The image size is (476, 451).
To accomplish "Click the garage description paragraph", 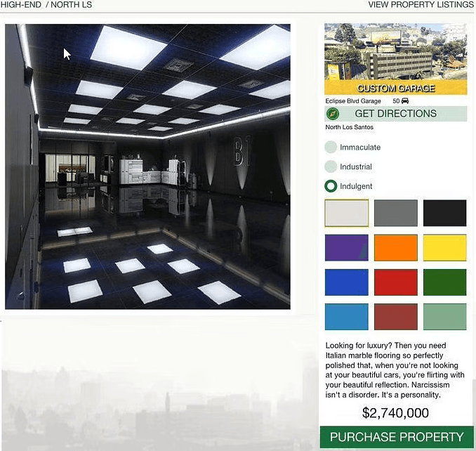I will pyautogui.click(x=395, y=370).
